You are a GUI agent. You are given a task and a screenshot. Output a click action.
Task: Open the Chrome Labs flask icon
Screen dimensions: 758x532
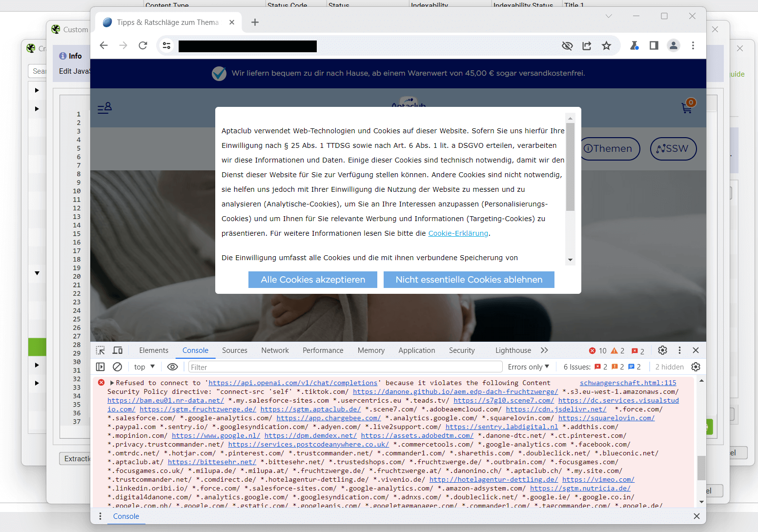coord(634,45)
